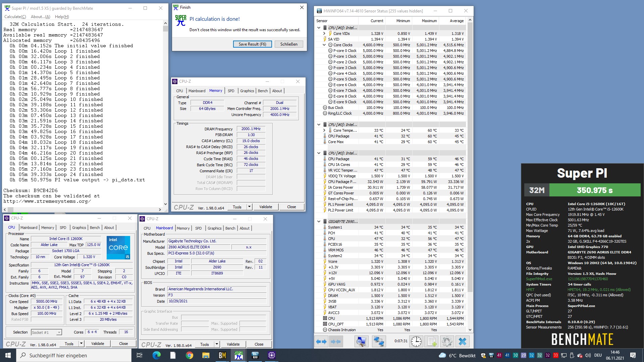Click Close in Mainboard CPU-Z window
Image resolution: width=644 pixels, height=362 pixels.
tap(259, 344)
